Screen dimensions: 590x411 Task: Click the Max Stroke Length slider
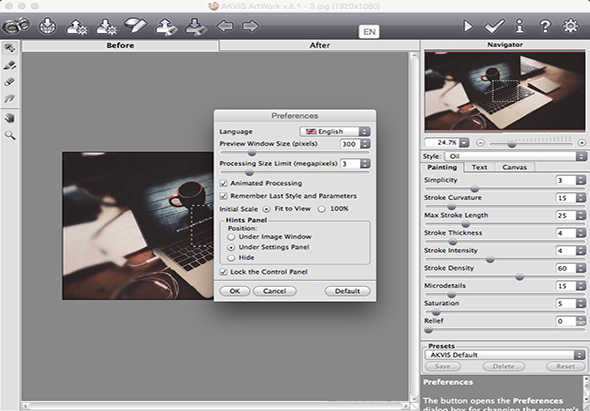pos(505,224)
